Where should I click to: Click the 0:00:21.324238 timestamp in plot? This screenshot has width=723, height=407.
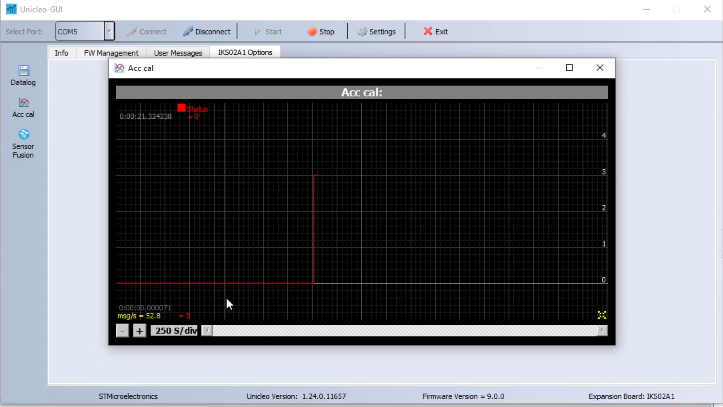[145, 116]
